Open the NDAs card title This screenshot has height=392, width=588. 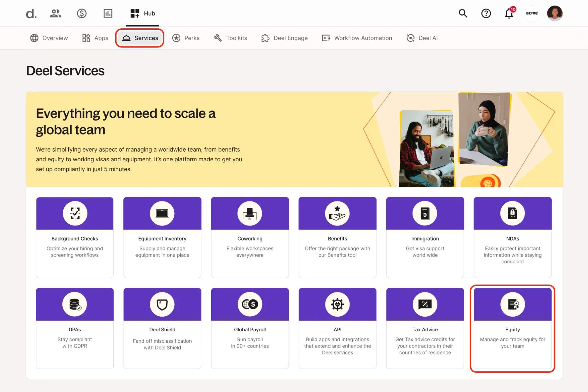[513, 239]
